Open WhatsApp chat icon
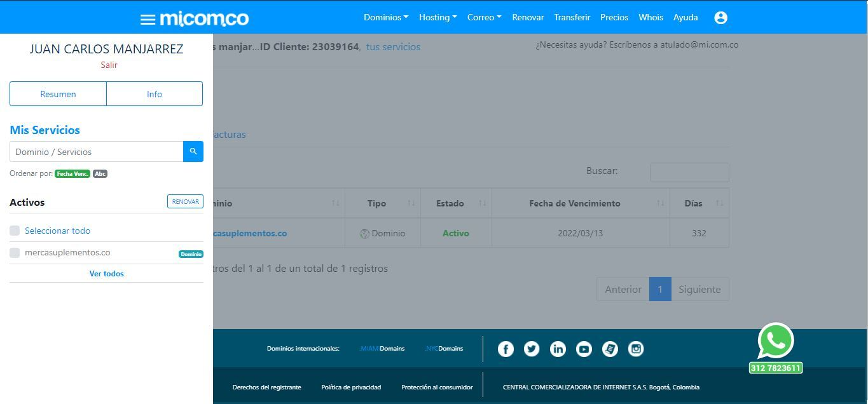Screen dimensions: 868x404 pyautogui.click(x=776, y=341)
